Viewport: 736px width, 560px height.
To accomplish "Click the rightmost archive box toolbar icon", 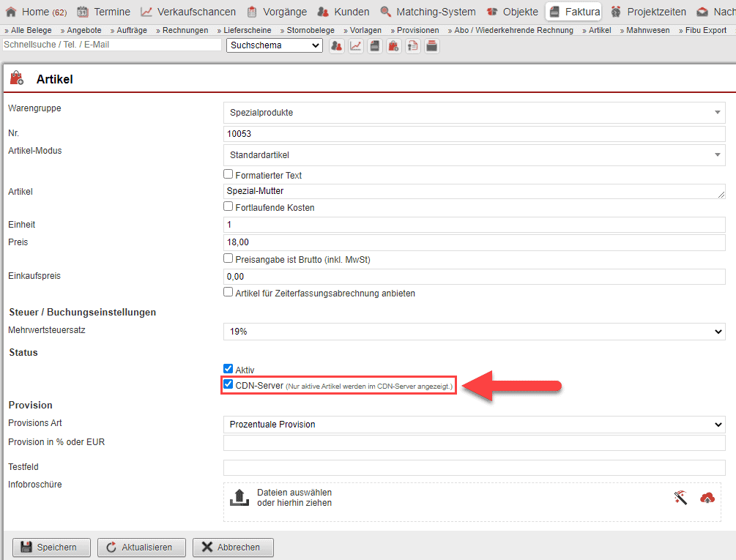I will coord(431,45).
